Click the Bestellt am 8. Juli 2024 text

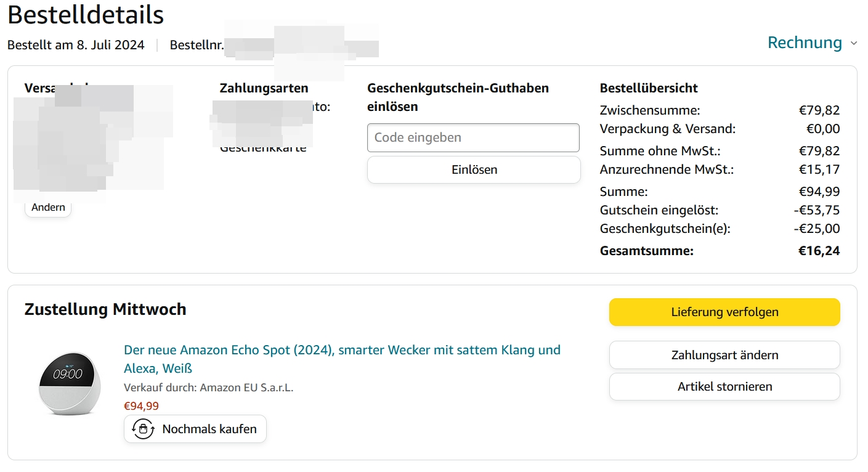coord(76,45)
